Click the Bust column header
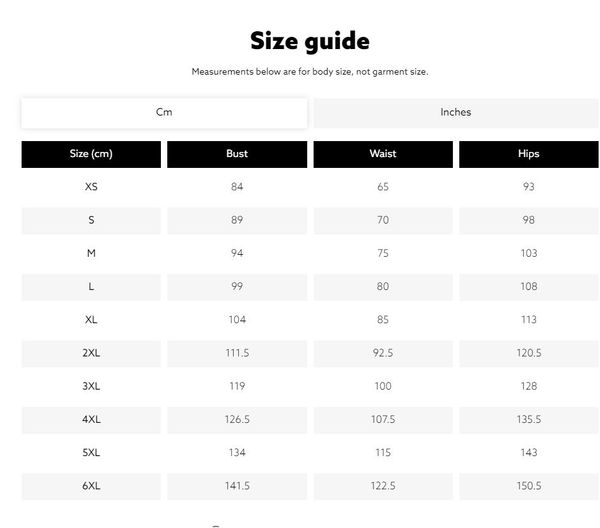This screenshot has width=600, height=528. pyautogui.click(x=237, y=154)
